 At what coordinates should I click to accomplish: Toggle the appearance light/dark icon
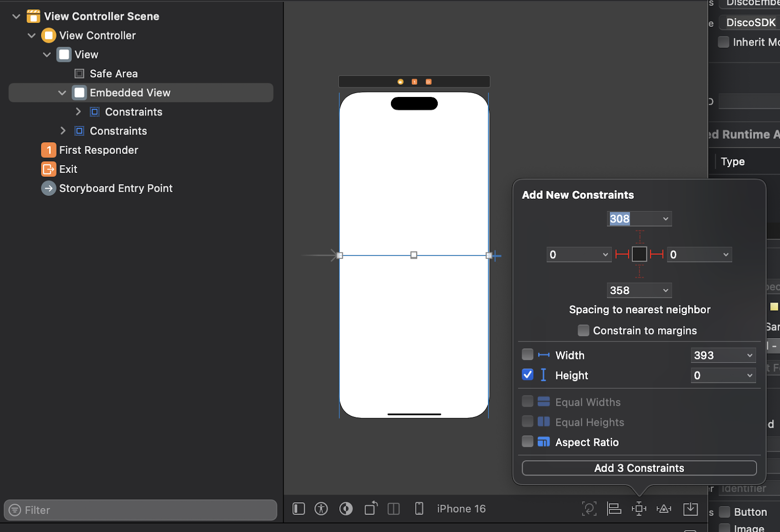point(346,509)
